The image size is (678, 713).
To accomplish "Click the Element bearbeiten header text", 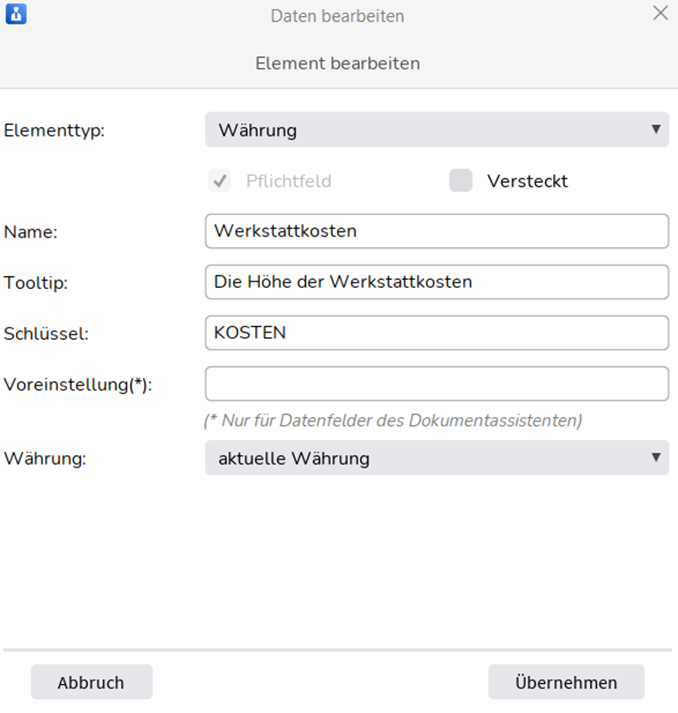I will pyautogui.click(x=337, y=63).
